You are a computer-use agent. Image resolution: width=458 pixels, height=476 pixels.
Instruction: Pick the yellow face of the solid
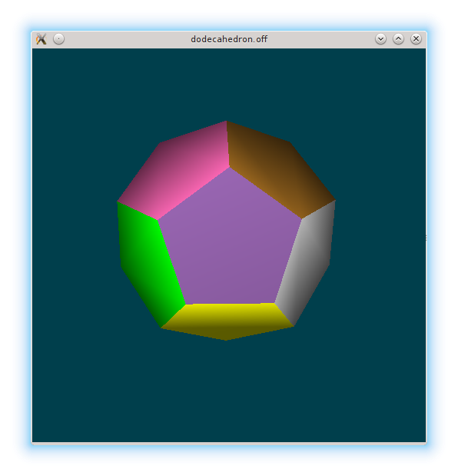(227, 320)
